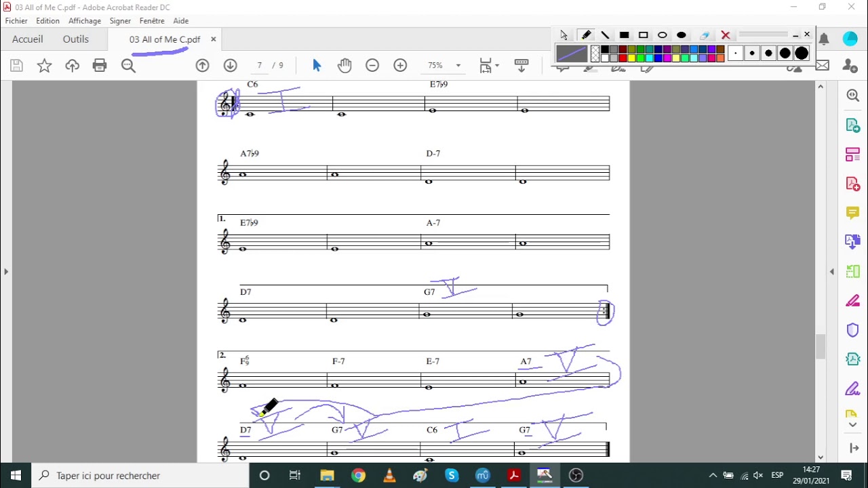Click the vertical scrollbar thumb

[821, 347]
